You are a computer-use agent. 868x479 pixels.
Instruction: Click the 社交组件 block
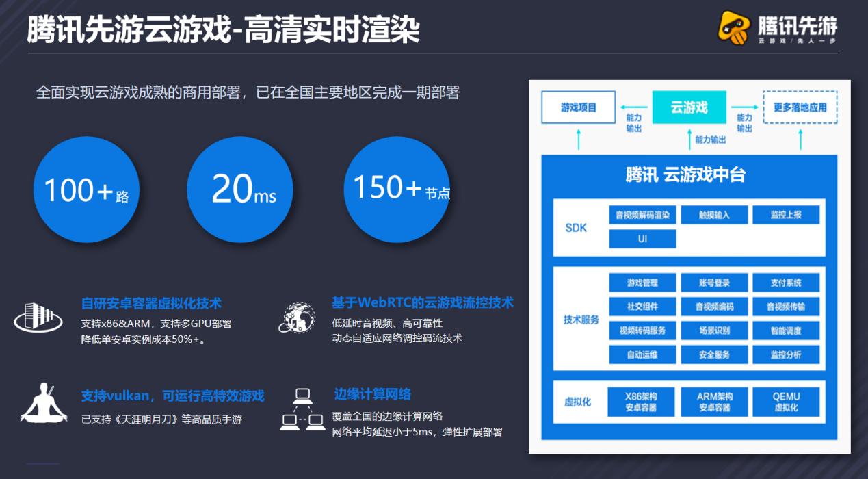642,307
